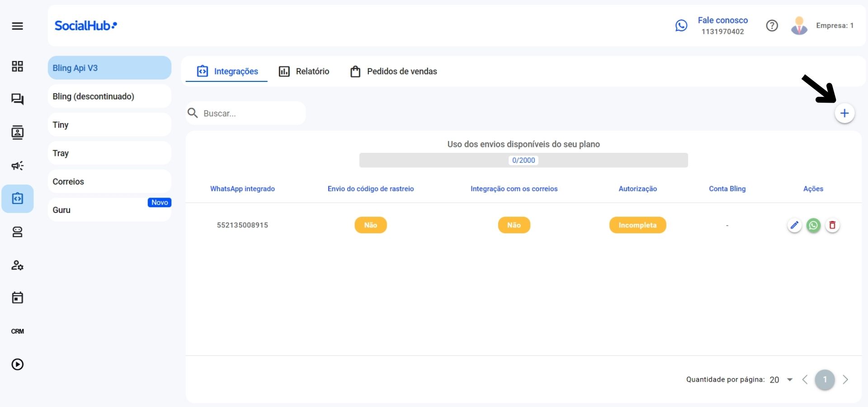Delete the integration using the trash icon
868x407 pixels.
tap(832, 225)
